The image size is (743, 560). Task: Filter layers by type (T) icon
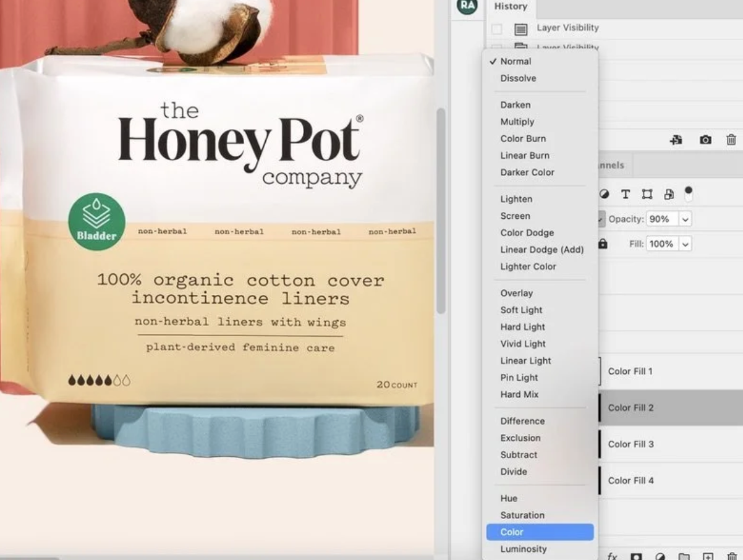point(626,194)
